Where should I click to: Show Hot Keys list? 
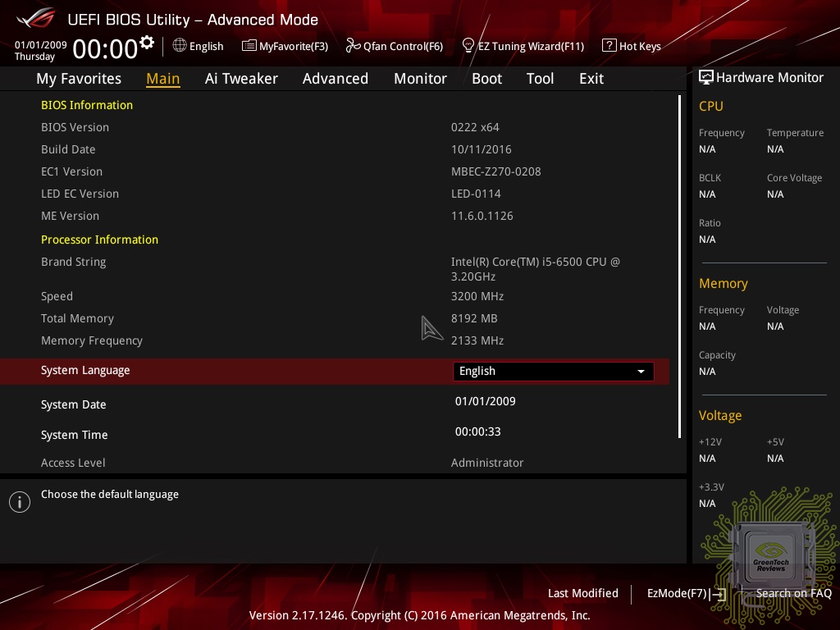coord(632,46)
